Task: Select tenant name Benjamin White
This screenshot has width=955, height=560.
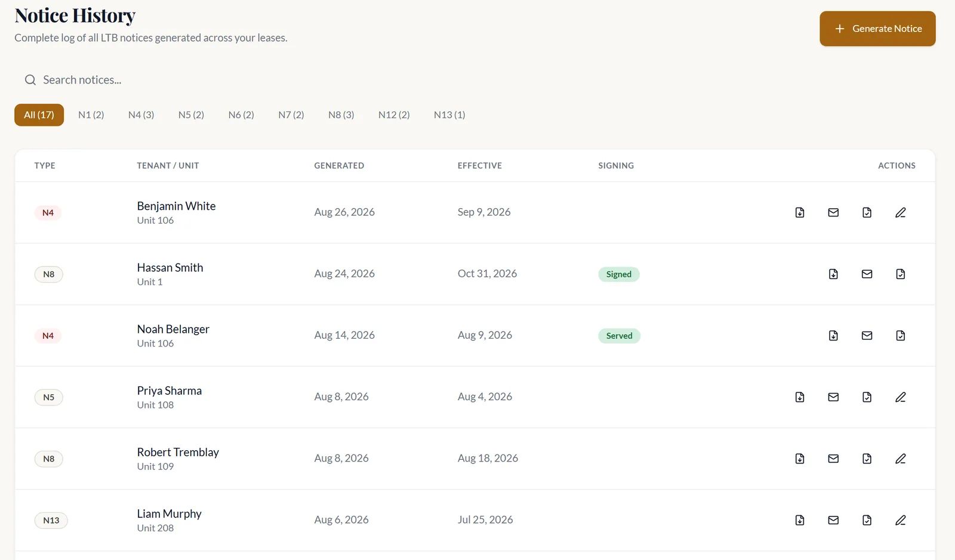Action: click(x=176, y=206)
